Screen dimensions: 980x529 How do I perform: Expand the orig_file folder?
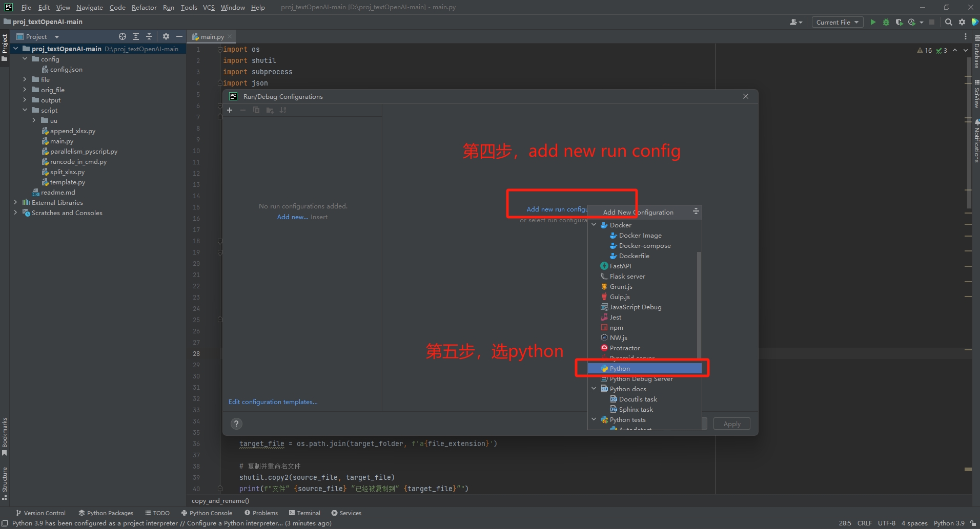click(25, 90)
